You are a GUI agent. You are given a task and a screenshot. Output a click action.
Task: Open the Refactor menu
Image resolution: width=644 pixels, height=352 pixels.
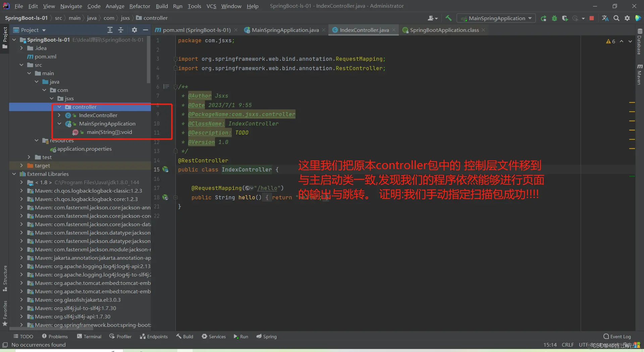140,6
